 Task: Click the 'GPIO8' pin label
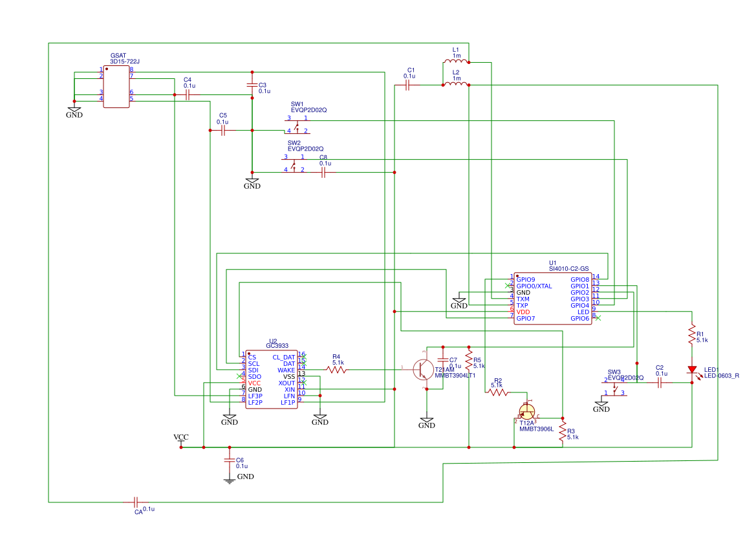[x=580, y=279]
